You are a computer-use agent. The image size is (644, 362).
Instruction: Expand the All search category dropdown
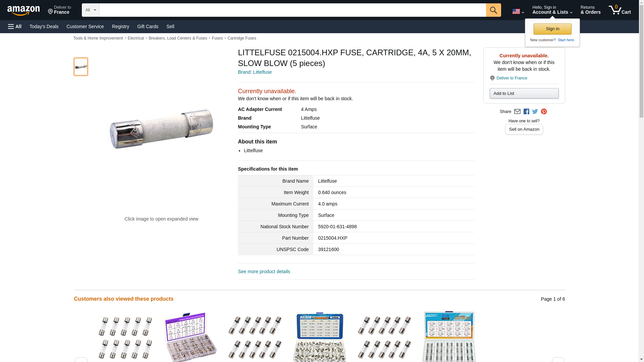tap(91, 10)
